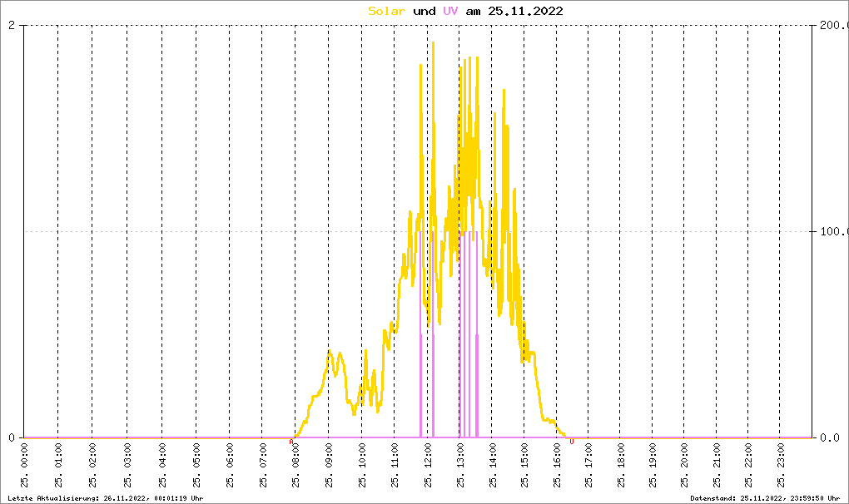The image size is (849, 504).
Task: Click the time label '25. 19:00'
Action: coord(653,466)
